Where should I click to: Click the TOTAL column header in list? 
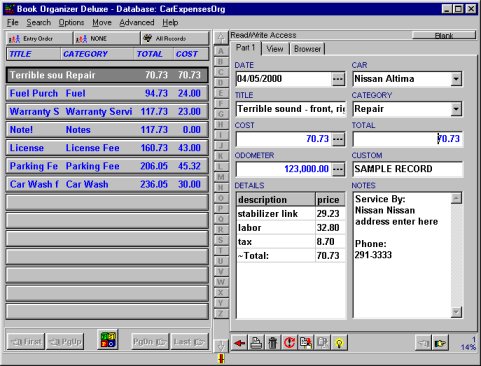154,54
